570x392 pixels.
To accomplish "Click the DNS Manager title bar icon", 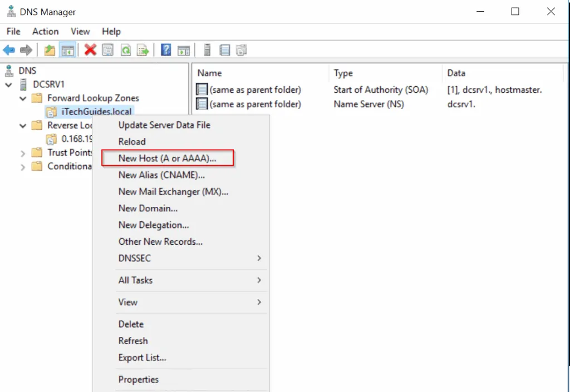I will (x=11, y=12).
